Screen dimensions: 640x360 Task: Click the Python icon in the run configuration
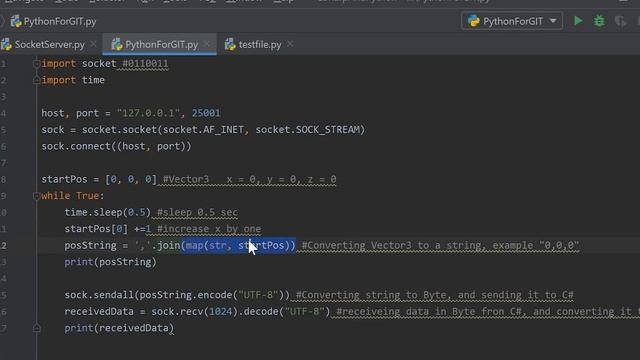(473, 21)
